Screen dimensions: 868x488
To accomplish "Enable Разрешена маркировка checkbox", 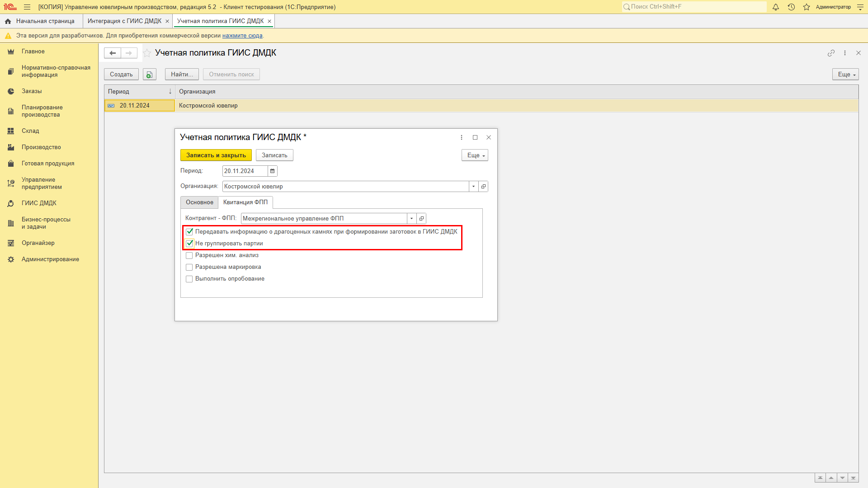I will click(x=189, y=267).
